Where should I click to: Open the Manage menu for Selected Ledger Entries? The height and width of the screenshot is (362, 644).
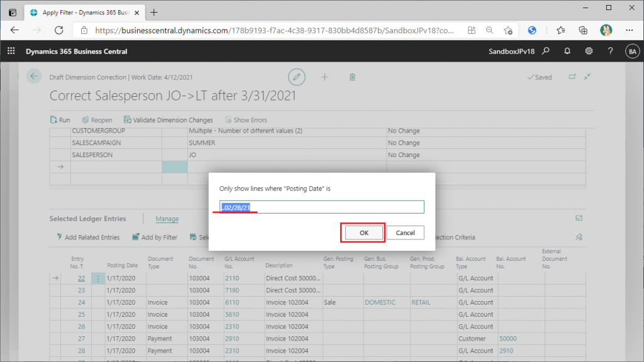click(x=167, y=219)
